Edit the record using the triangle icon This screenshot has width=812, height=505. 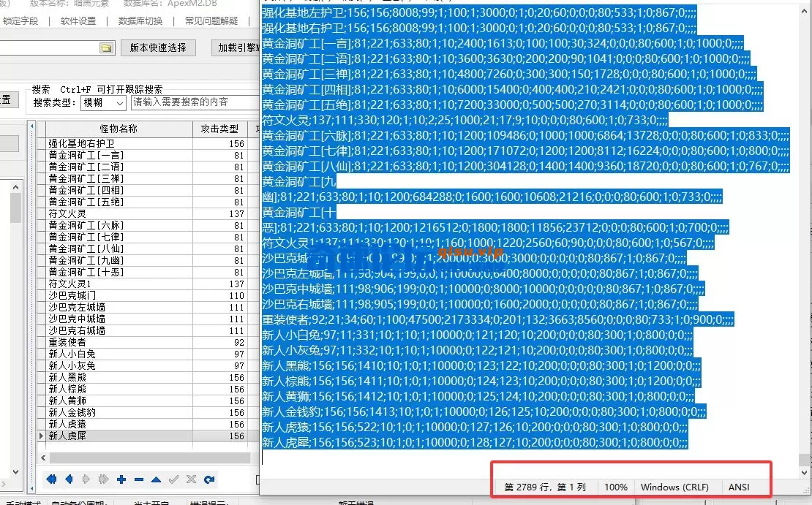pyautogui.click(x=156, y=479)
